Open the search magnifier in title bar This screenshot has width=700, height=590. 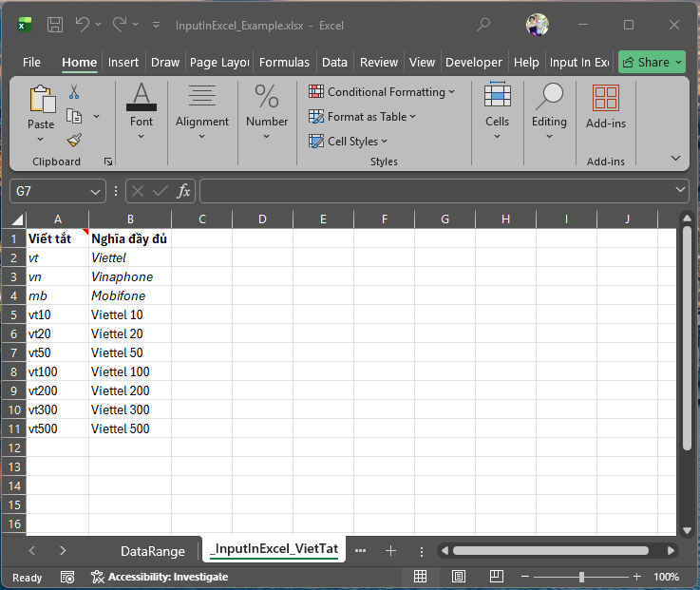[483, 25]
